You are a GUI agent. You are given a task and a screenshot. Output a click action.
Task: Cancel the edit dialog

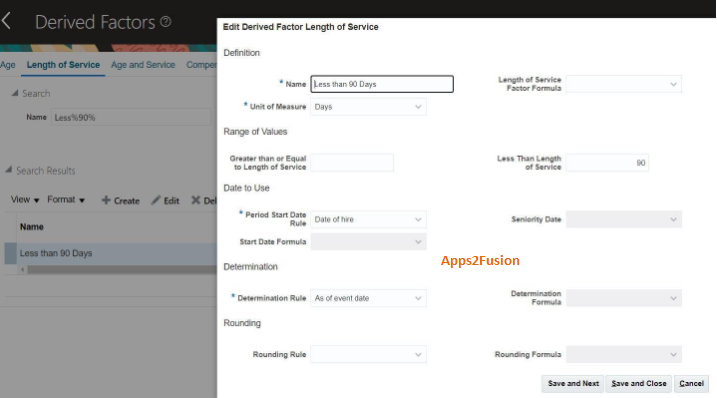tap(691, 383)
